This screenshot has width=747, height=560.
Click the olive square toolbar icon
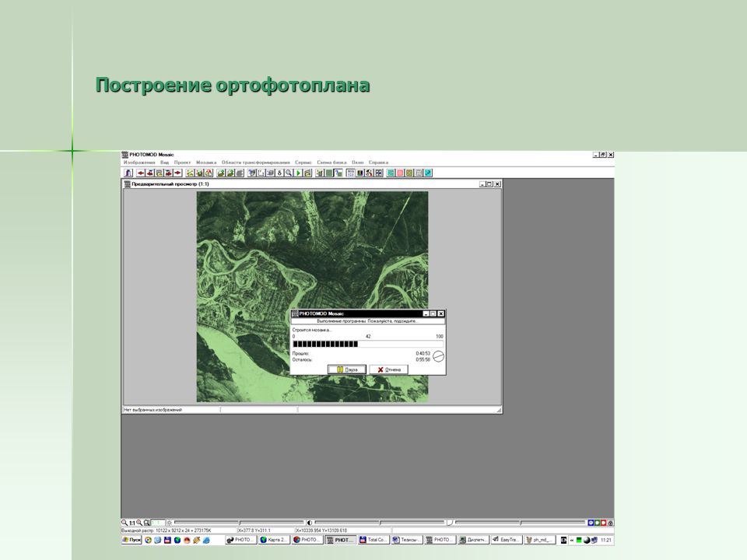[409, 173]
